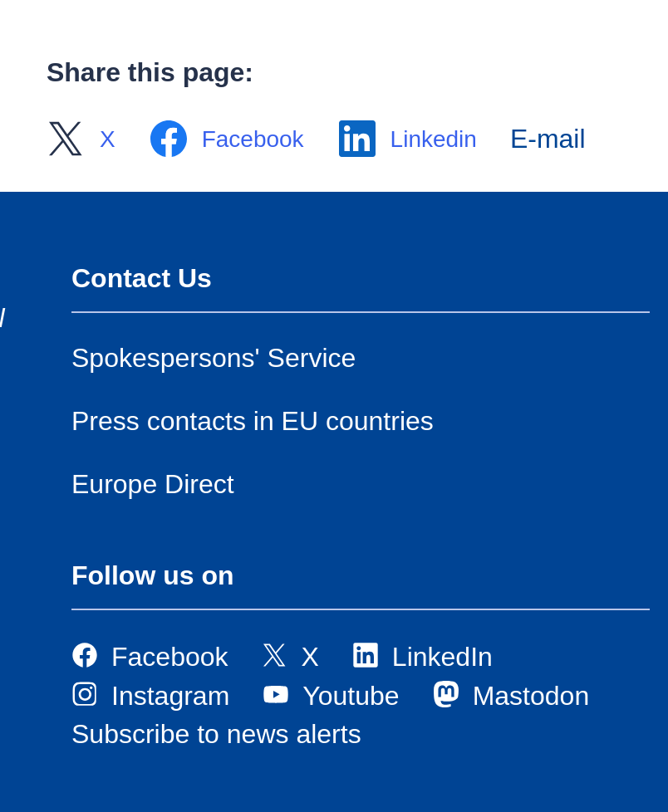Click the Youtube icon

tap(276, 694)
